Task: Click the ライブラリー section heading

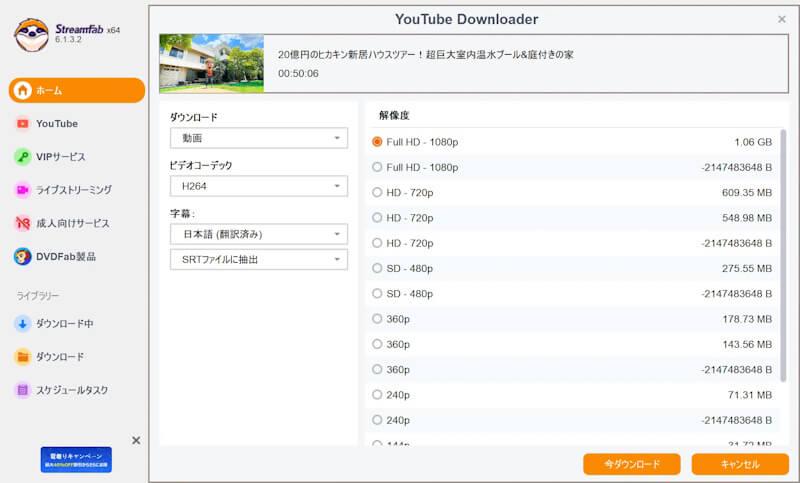Action: point(38,296)
